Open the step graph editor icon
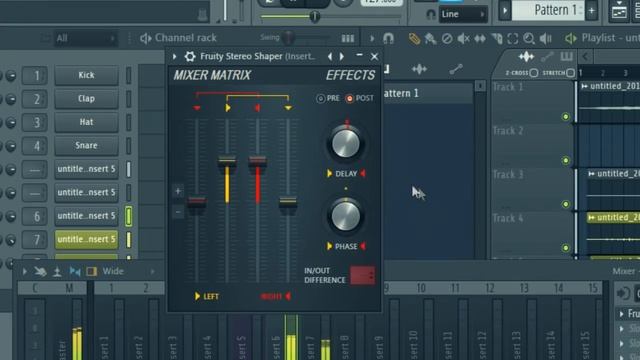 (x=347, y=39)
